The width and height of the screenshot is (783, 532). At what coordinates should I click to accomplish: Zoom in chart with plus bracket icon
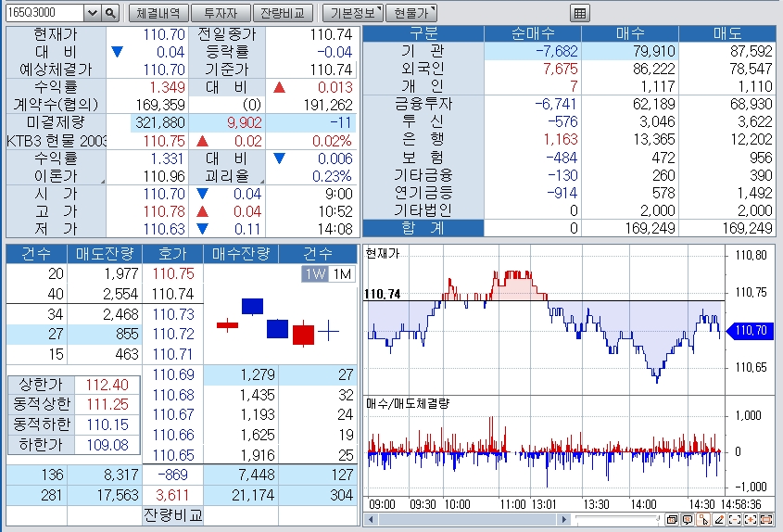[751, 520]
